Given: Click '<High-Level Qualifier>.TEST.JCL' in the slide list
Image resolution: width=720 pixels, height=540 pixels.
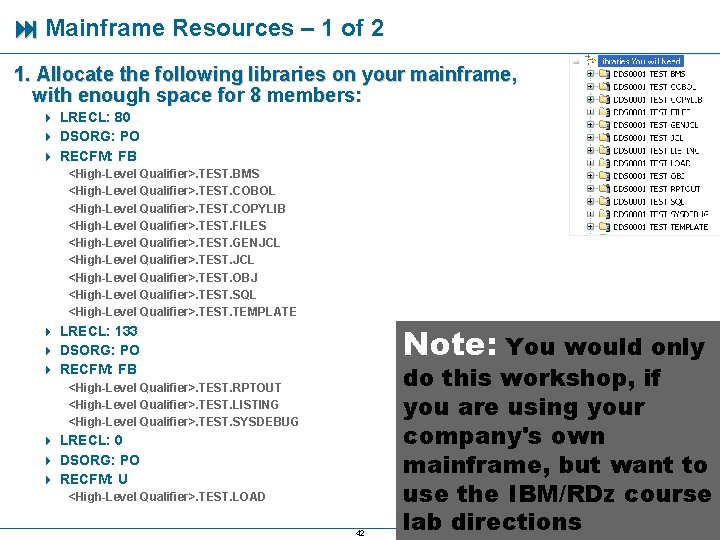Looking at the screenshot, I should coord(161,259).
